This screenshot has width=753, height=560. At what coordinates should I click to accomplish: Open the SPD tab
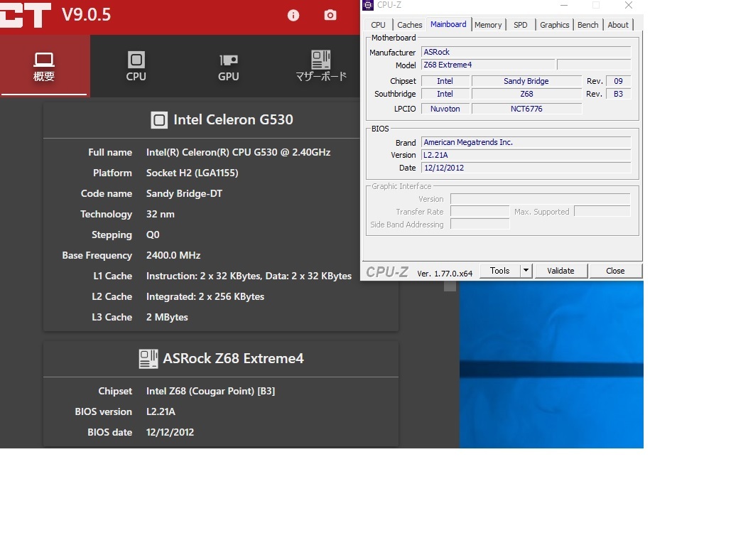point(521,25)
